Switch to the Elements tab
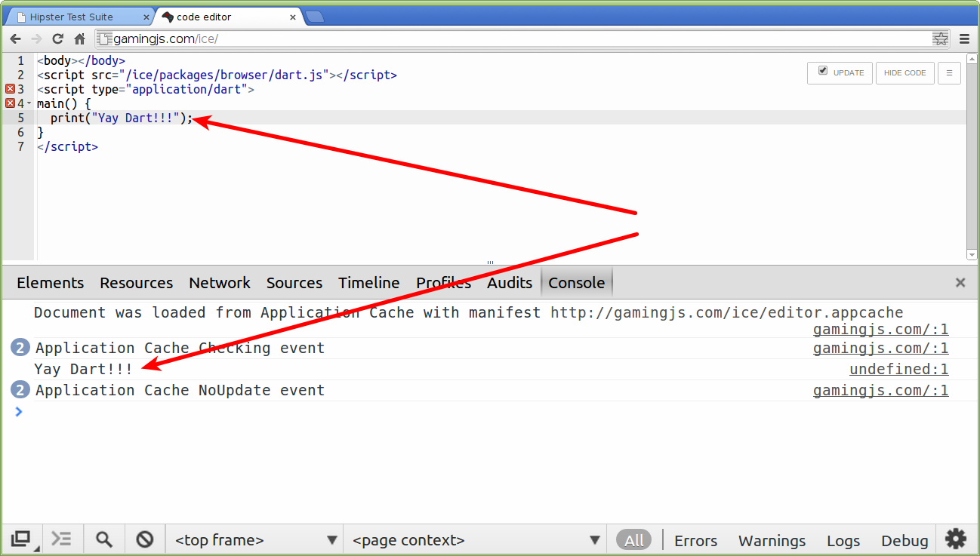Image resolution: width=980 pixels, height=556 pixels. (x=50, y=283)
